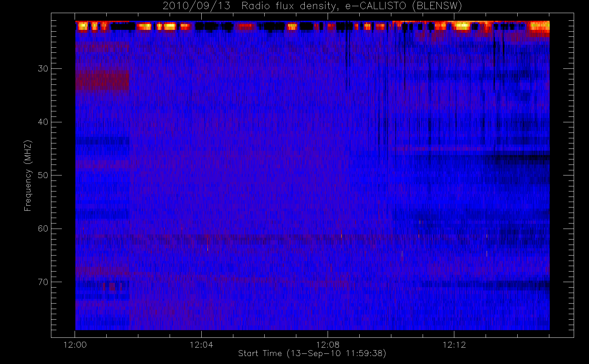Click the 12:00 time tick label

point(75,345)
